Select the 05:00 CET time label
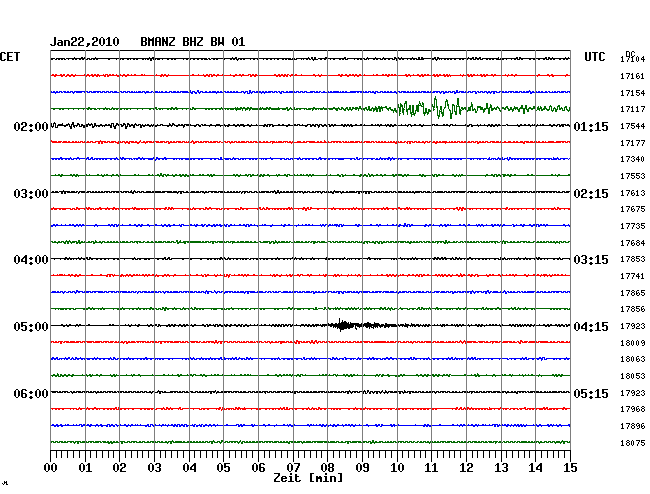Viewport: 650px width, 494px height. [31, 327]
